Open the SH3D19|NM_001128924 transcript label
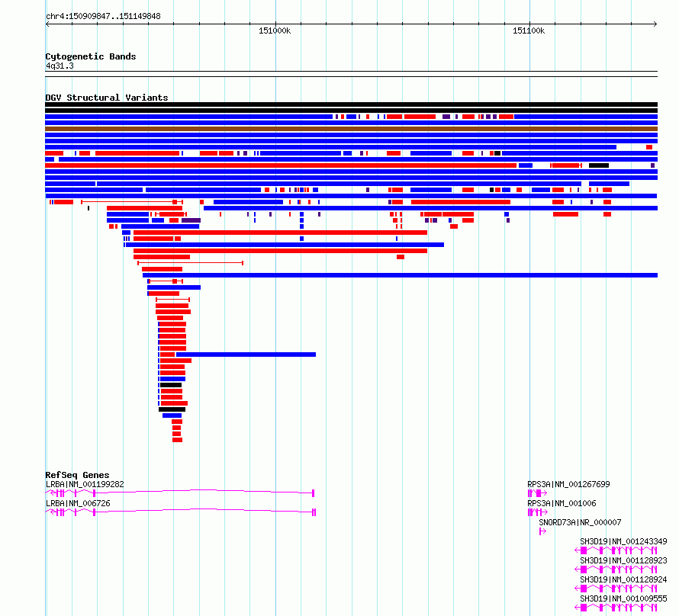 623,579
